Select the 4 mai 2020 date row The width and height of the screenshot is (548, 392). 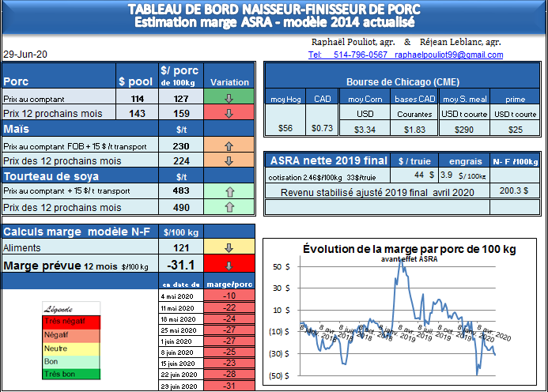178,296
